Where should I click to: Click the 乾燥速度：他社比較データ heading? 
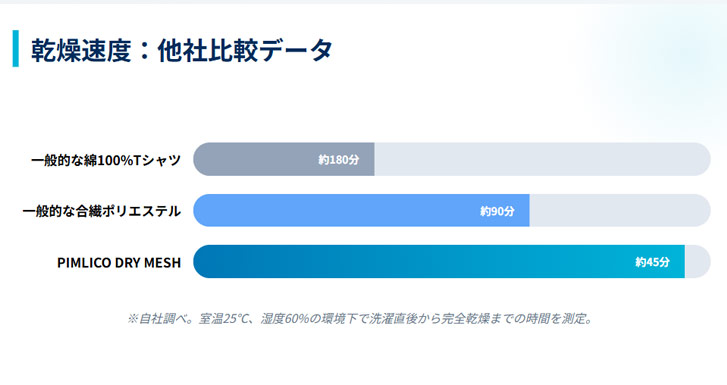[182, 50]
